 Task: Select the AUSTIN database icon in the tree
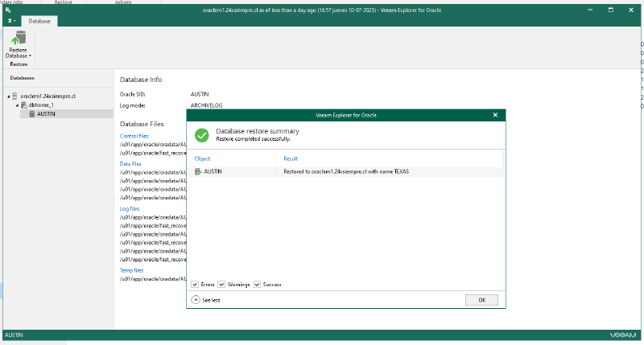click(x=32, y=114)
